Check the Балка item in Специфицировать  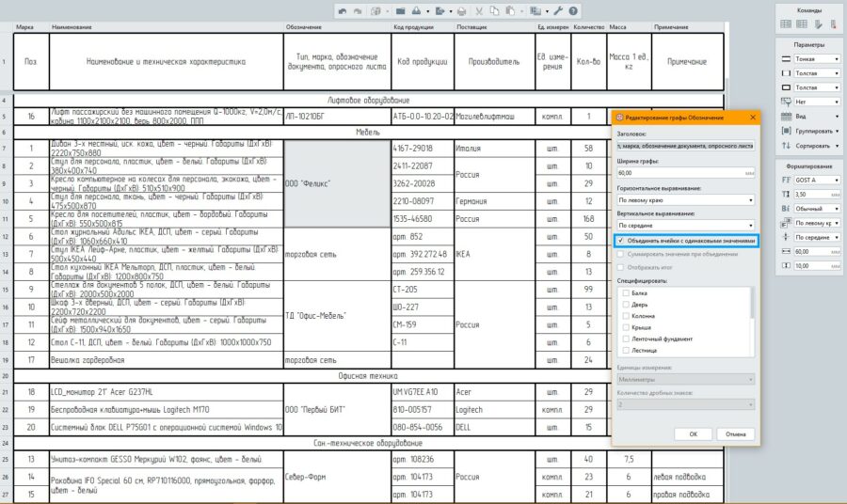click(x=626, y=293)
